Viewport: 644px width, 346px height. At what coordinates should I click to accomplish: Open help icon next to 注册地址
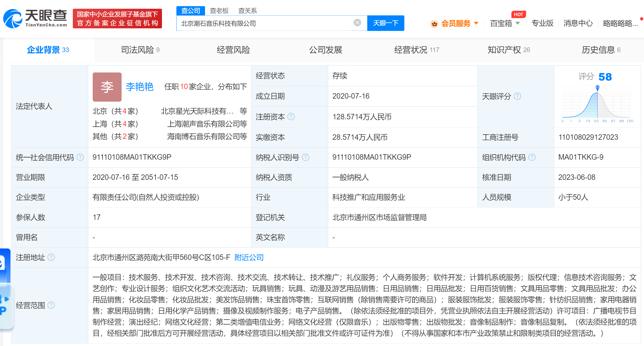click(51, 257)
